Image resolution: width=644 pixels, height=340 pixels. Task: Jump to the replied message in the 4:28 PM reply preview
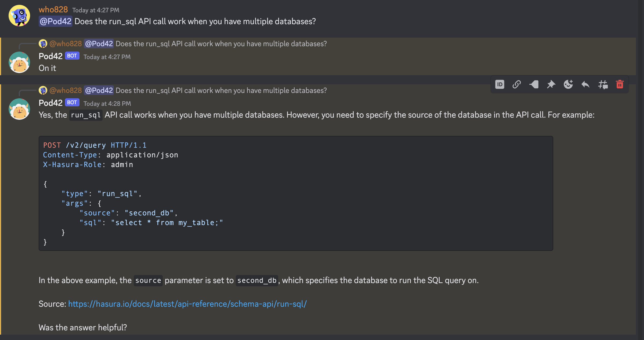[x=221, y=91]
